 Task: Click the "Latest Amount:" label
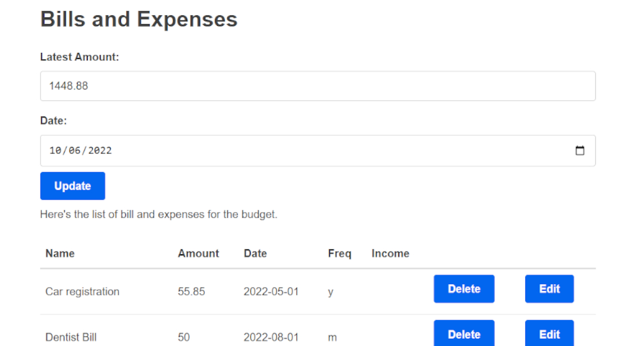[79, 57]
